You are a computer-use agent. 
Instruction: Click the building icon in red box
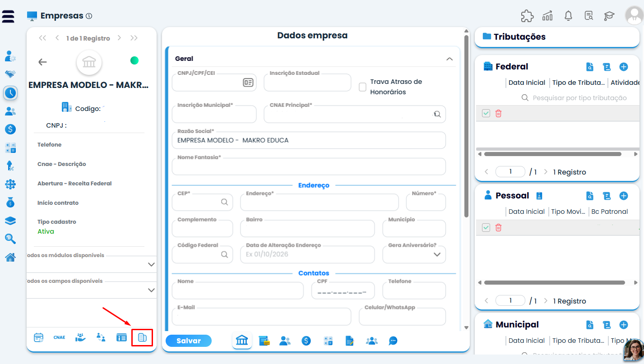point(142,337)
